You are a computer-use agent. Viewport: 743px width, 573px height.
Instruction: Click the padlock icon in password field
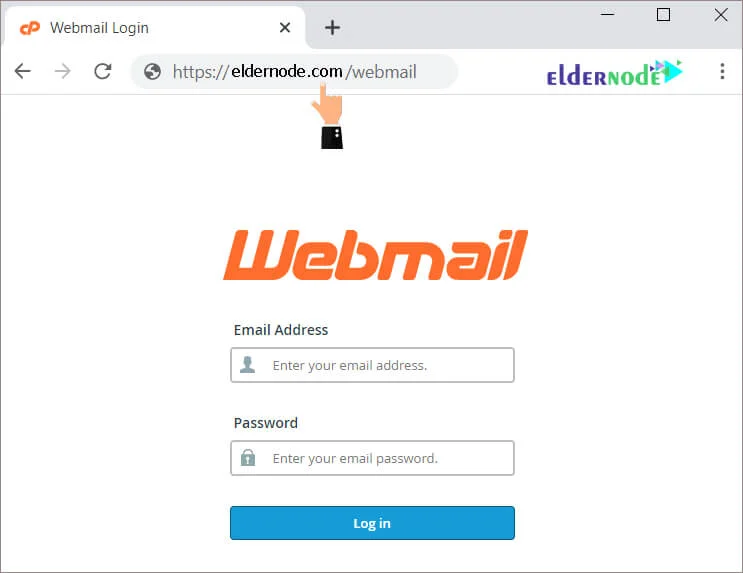(248, 458)
